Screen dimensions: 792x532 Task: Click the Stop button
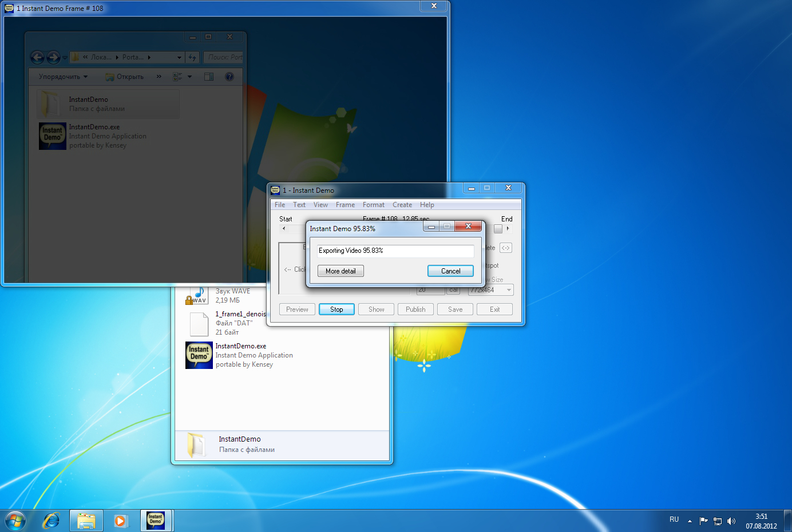pyautogui.click(x=336, y=309)
